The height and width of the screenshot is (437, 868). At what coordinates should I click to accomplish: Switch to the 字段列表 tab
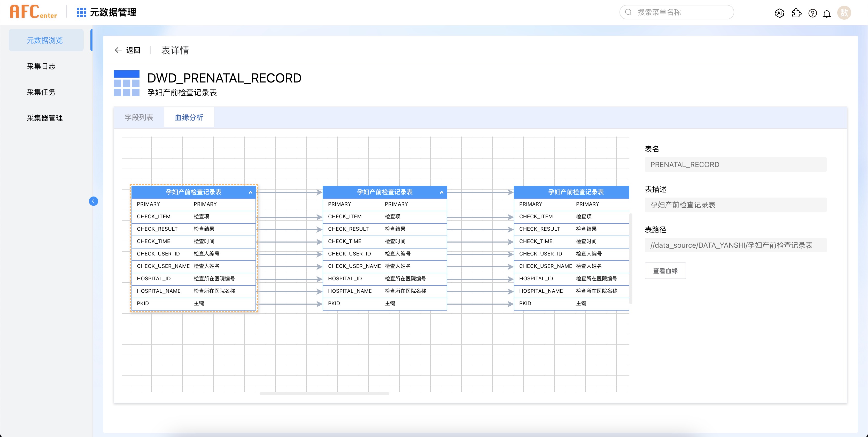139,117
